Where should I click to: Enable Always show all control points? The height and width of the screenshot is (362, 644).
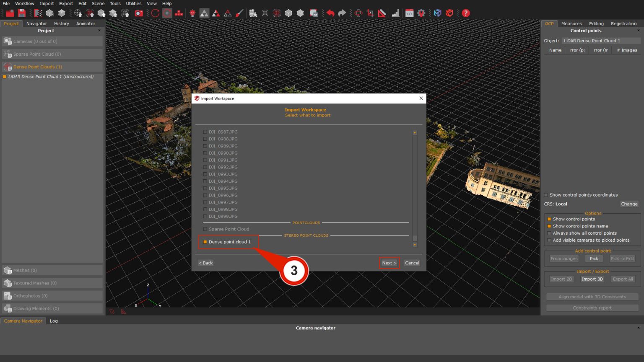pos(549,233)
